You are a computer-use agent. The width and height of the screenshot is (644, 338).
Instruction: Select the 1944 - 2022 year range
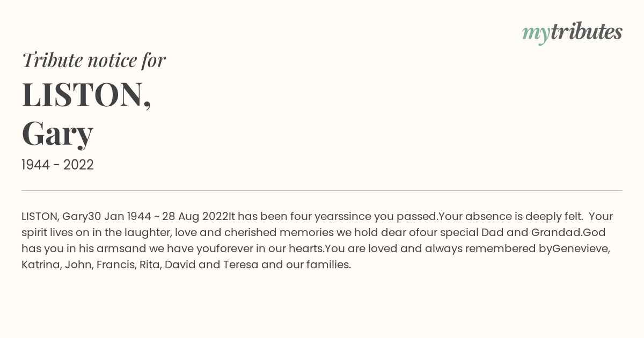coord(57,165)
